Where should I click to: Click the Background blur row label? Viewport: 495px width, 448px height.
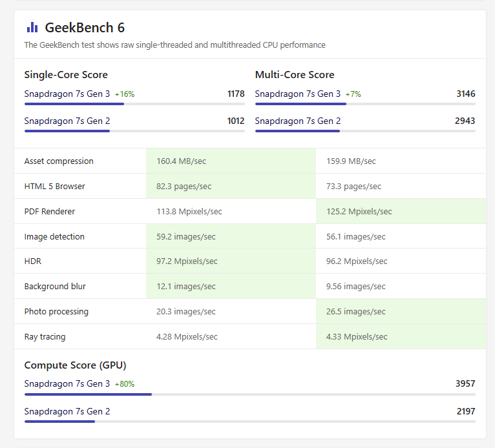(55, 287)
